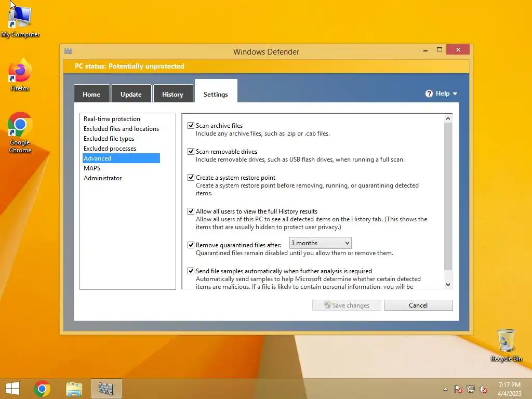
Task: Toggle Remove quarantined files after checkbox
Action: click(x=191, y=245)
